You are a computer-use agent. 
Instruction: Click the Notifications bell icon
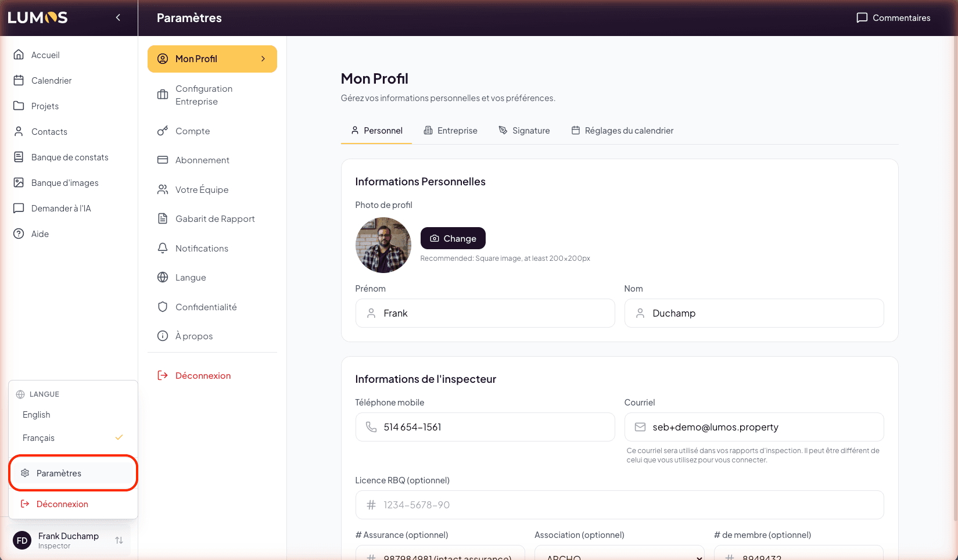(x=163, y=248)
